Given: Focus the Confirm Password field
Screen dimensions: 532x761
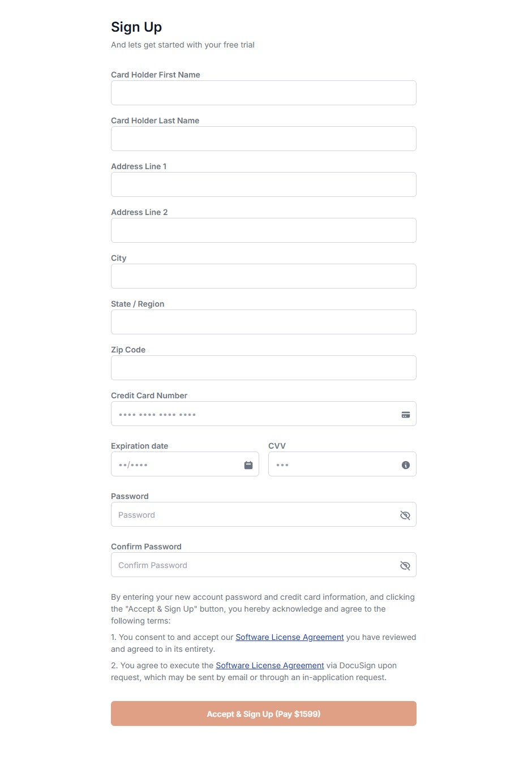Looking at the screenshot, I should click(264, 565).
